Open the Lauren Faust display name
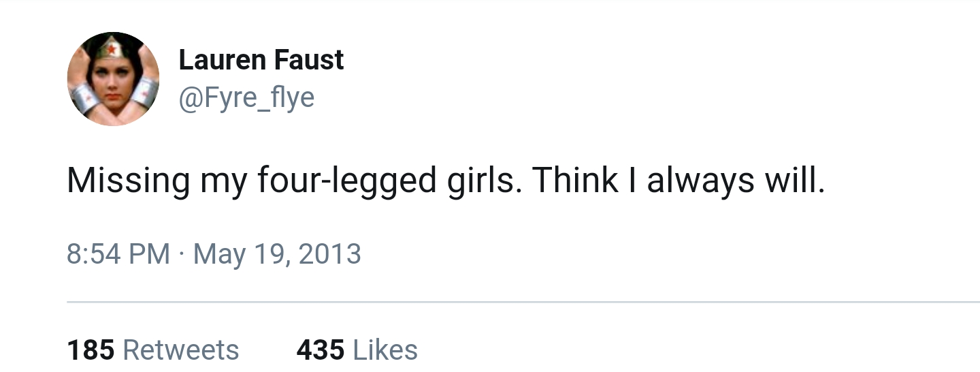Viewport: 980px width, 372px height. tap(261, 60)
